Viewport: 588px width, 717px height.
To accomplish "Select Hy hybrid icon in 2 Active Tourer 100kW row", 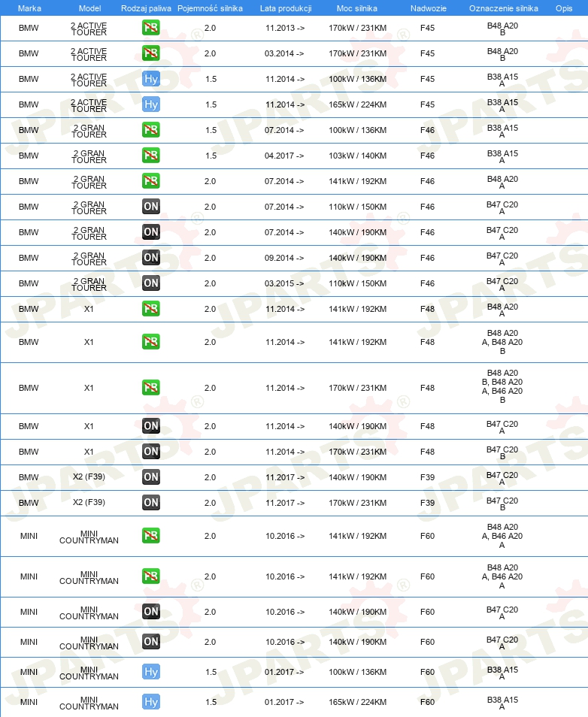I will (151, 79).
